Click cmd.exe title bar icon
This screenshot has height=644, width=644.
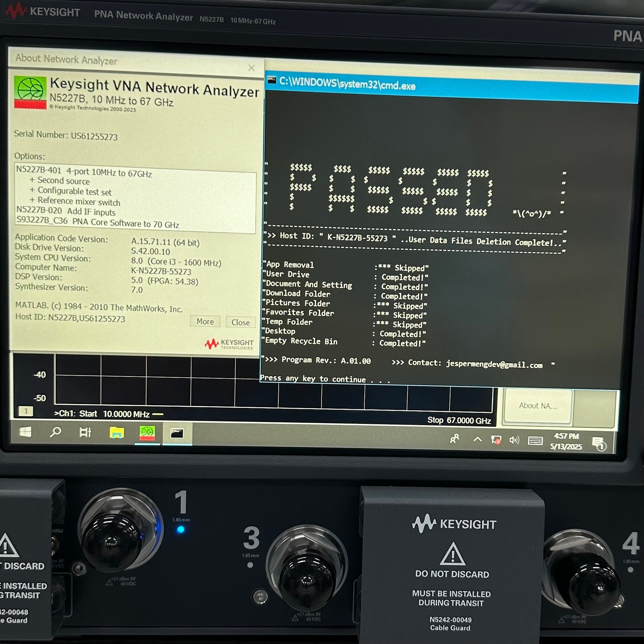(272, 80)
